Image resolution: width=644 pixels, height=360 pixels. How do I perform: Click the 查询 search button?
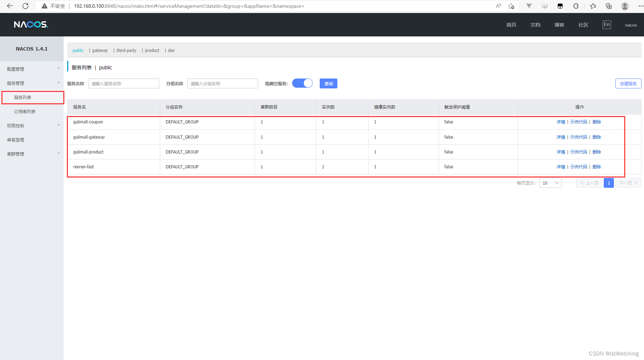329,83
